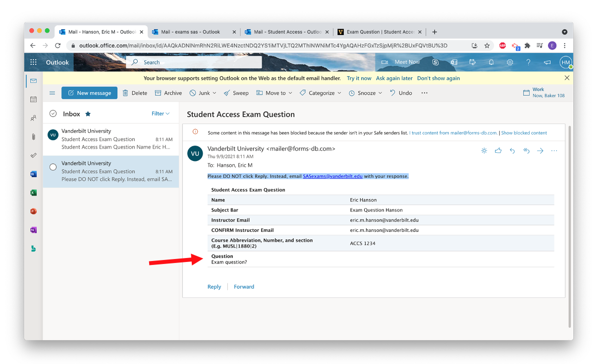Open the Calendar from the left sidebar
The height and width of the screenshot is (364, 600).
(x=33, y=99)
